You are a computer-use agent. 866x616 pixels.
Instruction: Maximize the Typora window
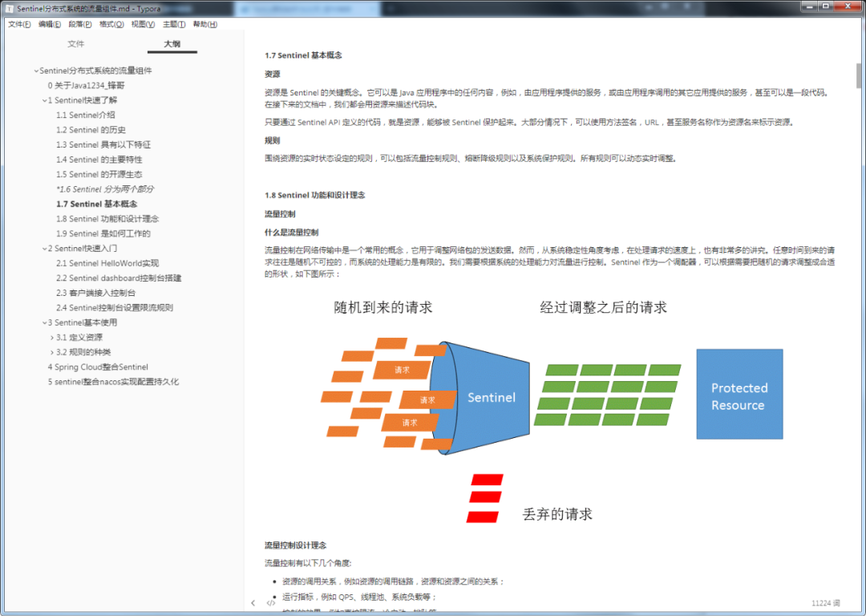pyautogui.click(x=826, y=6)
